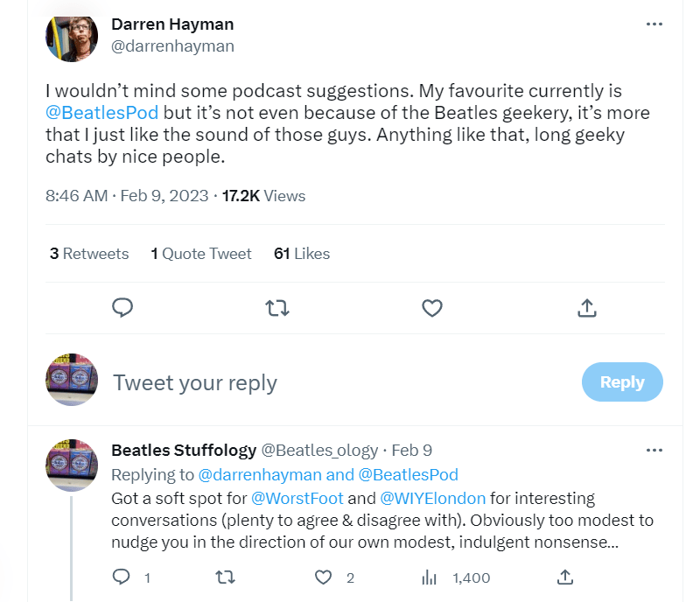View analytics on Beatles Stuffology reply
This screenshot has width=700, height=602.
(429, 577)
